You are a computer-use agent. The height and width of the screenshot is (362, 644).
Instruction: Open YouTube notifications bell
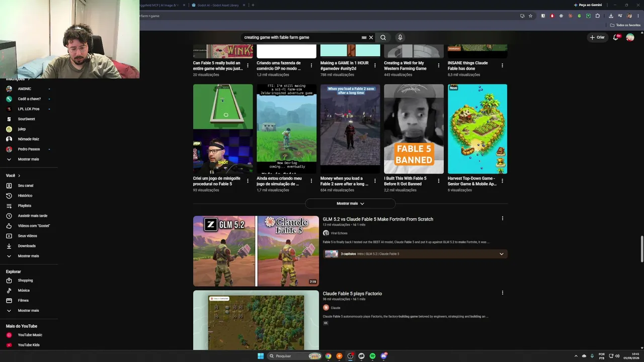click(616, 37)
